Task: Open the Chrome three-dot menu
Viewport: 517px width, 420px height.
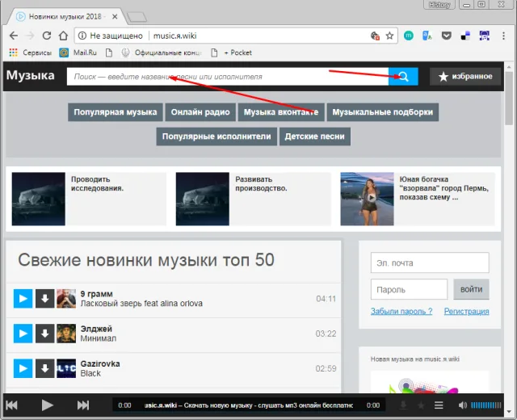Action: (503, 36)
